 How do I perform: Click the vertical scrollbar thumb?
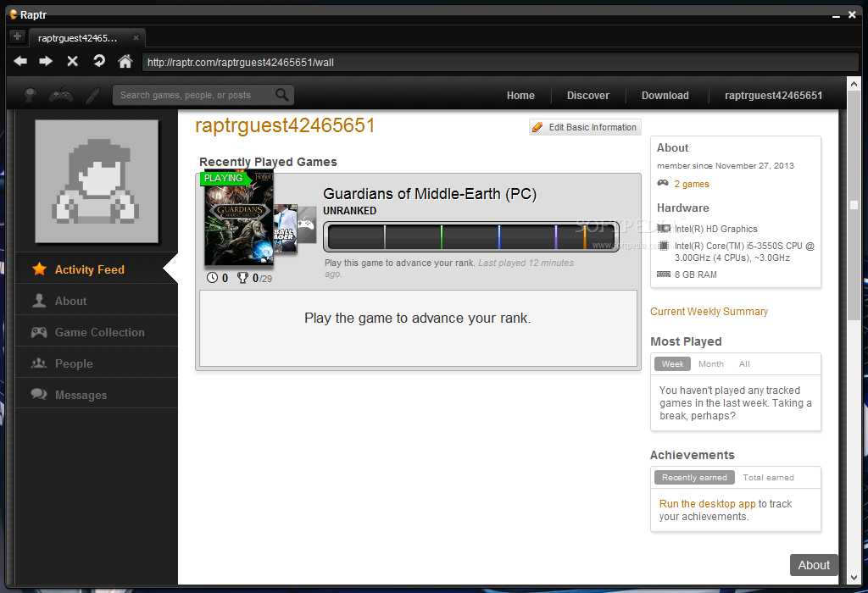(x=854, y=205)
